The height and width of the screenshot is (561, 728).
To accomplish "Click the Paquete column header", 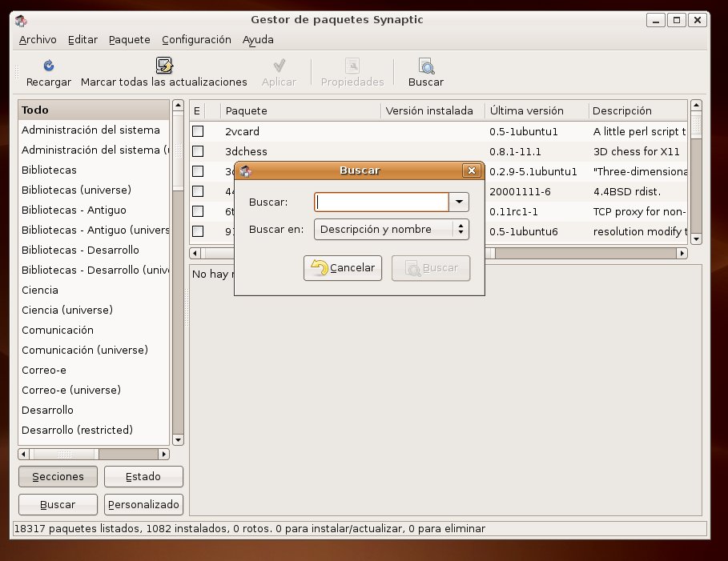I will tap(300, 111).
